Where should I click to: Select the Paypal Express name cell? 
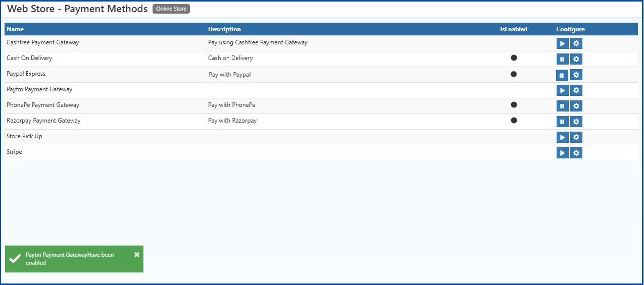[x=26, y=74]
